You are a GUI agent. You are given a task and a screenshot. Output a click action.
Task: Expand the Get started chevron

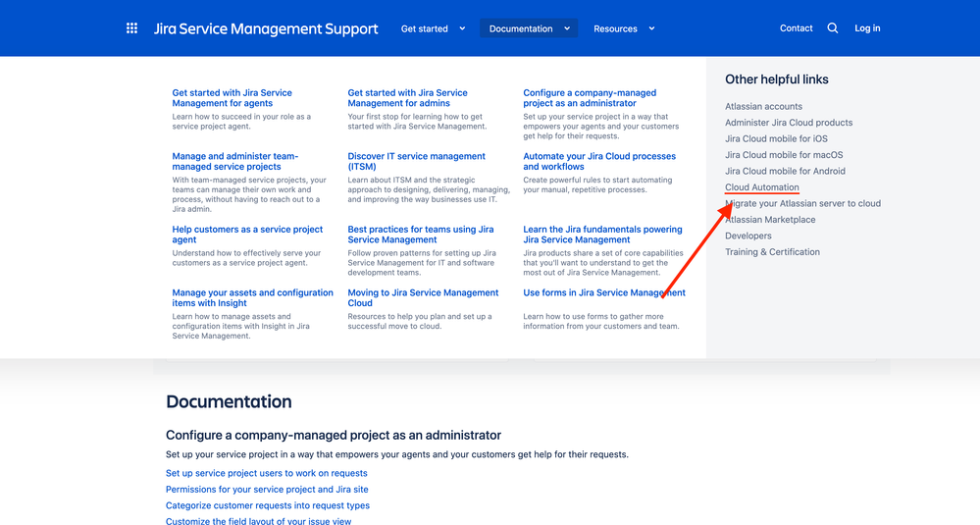coord(462,28)
